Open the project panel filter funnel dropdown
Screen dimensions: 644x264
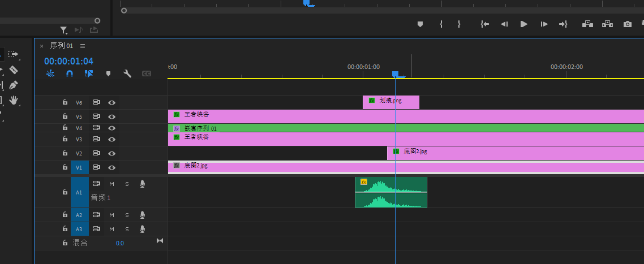tap(64, 30)
